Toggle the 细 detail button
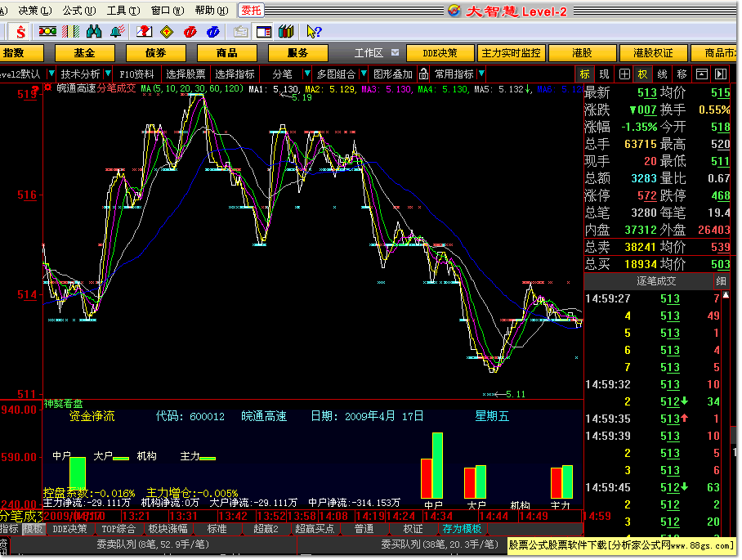This screenshot has width=742, height=560. 721,281
